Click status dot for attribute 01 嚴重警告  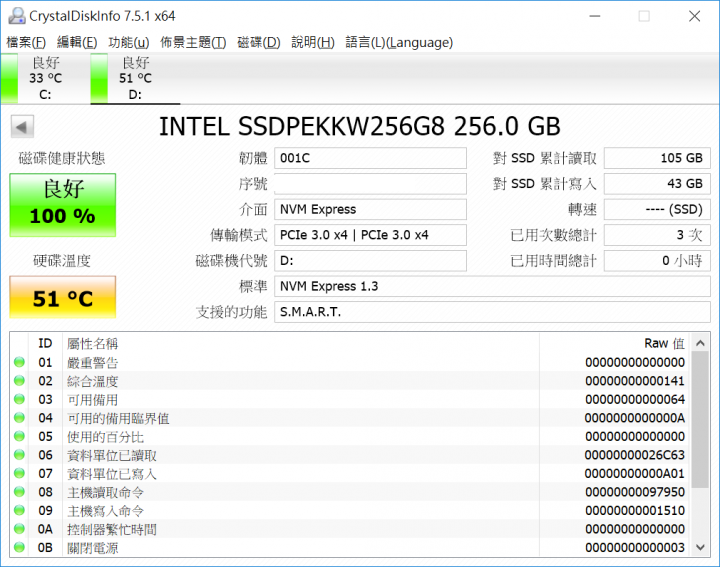[x=19, y=362]
